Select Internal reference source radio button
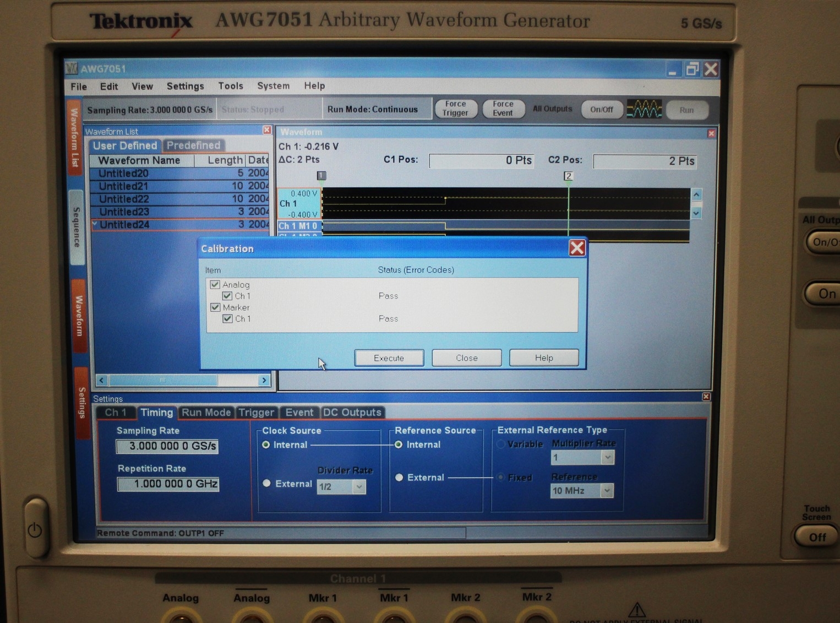840x623 pixels. 399,445
